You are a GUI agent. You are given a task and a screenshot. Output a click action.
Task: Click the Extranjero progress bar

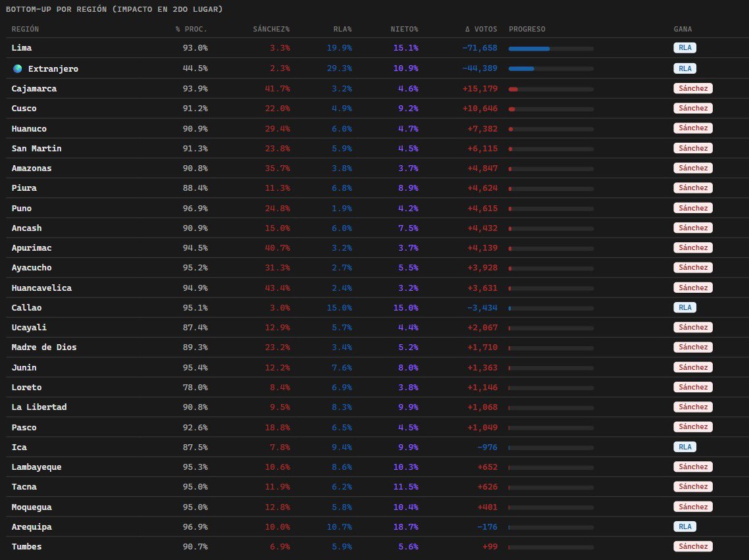point(551,68)
